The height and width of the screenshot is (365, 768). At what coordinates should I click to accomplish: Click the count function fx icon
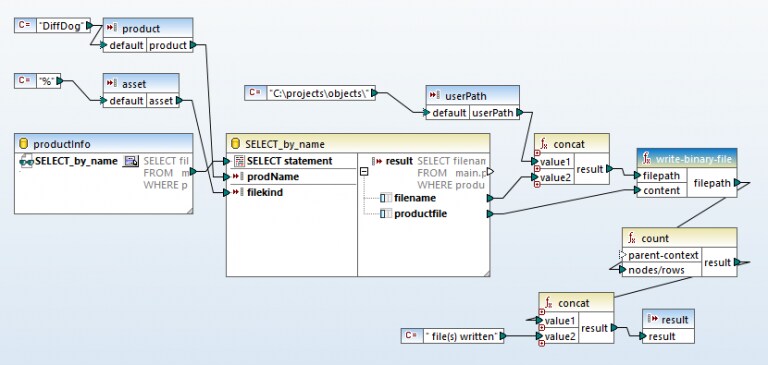coord(632,239)
